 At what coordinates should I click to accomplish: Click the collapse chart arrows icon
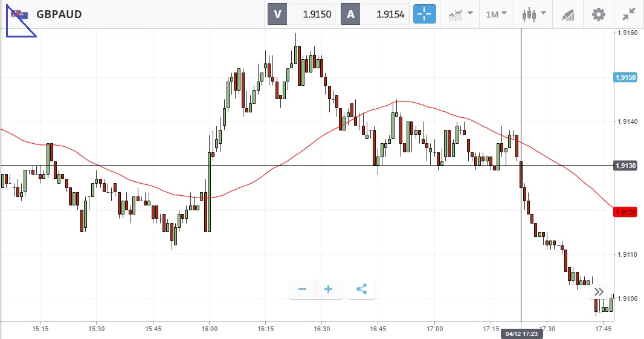tap(629, 14)
